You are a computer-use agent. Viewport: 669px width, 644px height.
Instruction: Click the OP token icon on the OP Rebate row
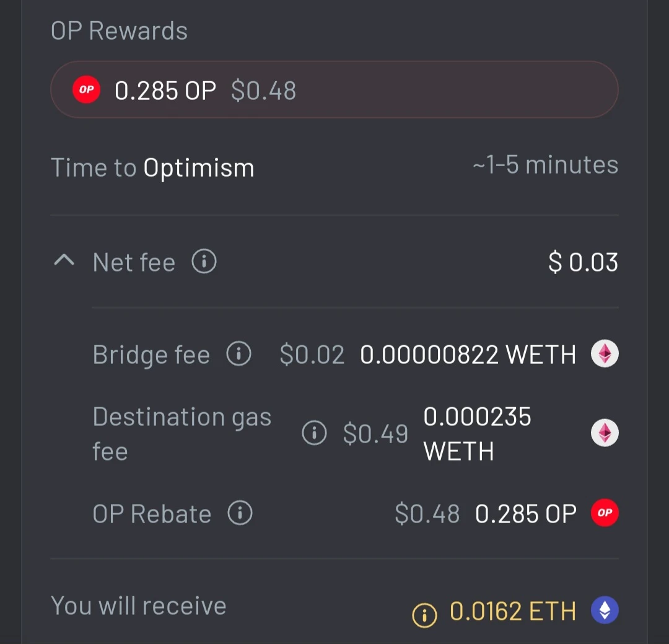tap(605, 513)
